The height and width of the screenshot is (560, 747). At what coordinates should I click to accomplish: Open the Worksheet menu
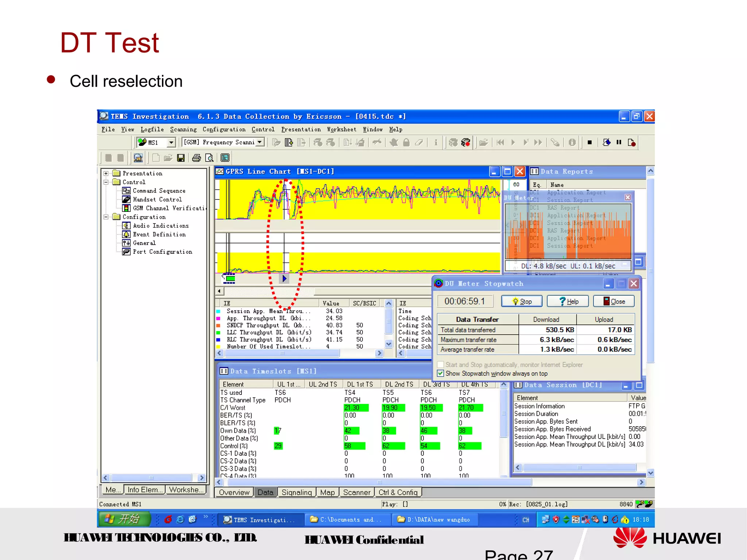coord(341,129)
